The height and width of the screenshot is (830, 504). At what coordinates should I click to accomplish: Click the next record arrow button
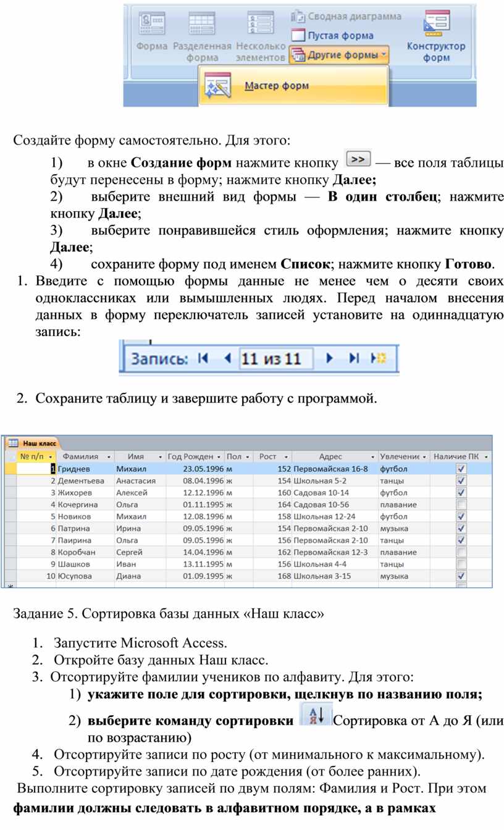(x=329, y=358)
